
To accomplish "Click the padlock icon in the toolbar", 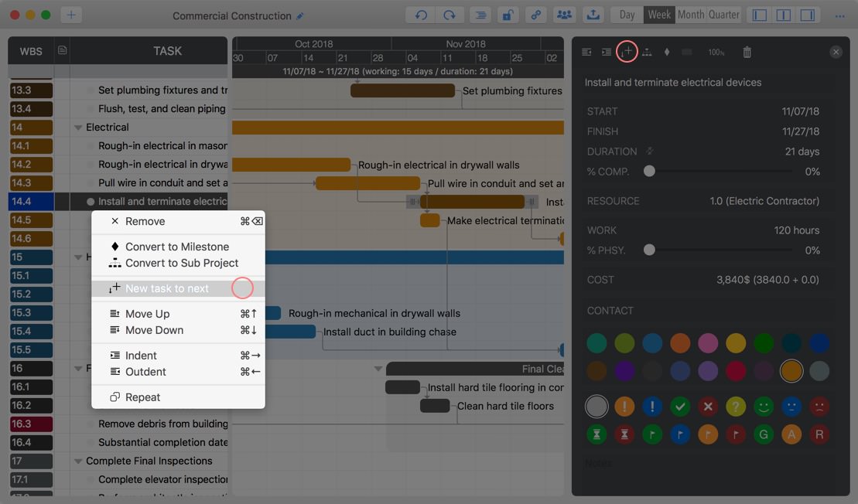I will [507, 15].
